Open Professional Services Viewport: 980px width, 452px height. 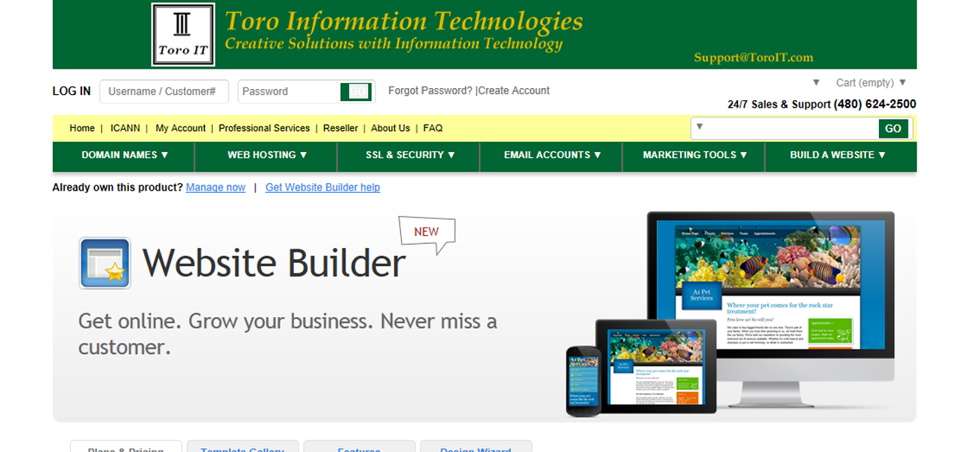pos(265,128)
